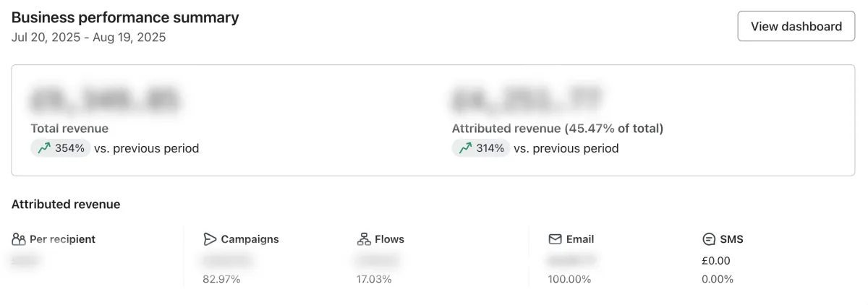Image resolution: width=868 pixels, height=305 pixels.
Task: Click the Total revenue label
Action: click(x=69, y=129)
